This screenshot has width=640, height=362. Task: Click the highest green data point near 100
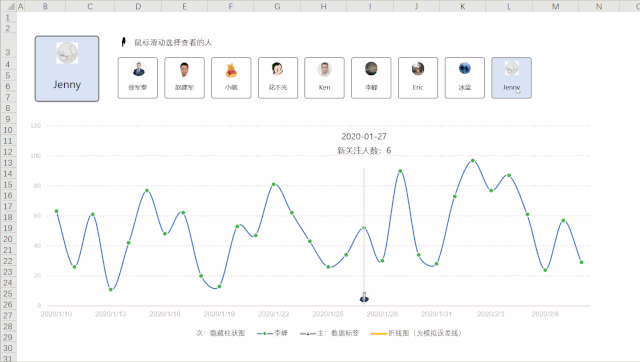point(473,161)
